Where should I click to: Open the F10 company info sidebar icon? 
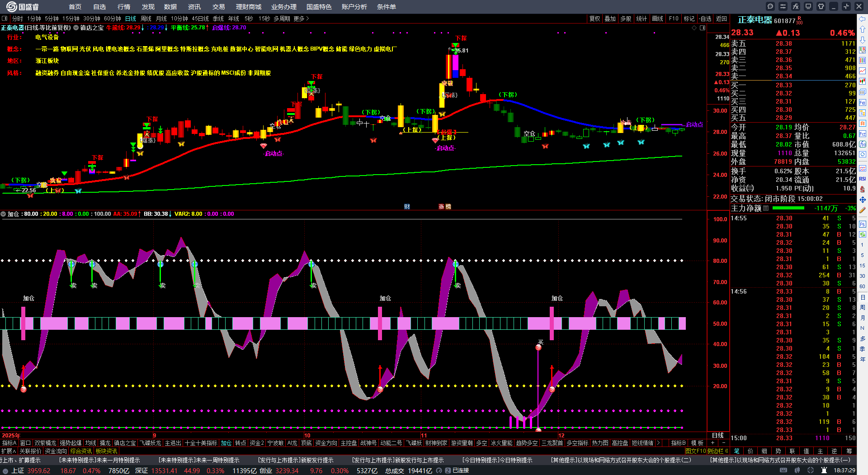tap(863, 103)
